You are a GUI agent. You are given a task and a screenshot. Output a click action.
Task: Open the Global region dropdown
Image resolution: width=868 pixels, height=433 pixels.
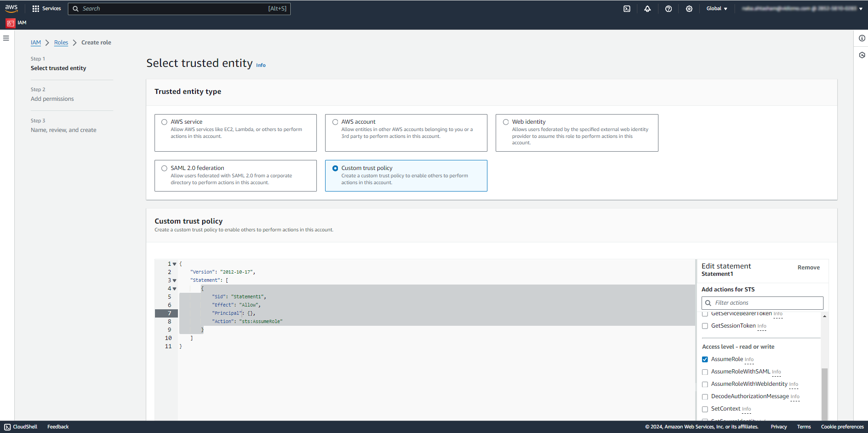pos(717,9)
